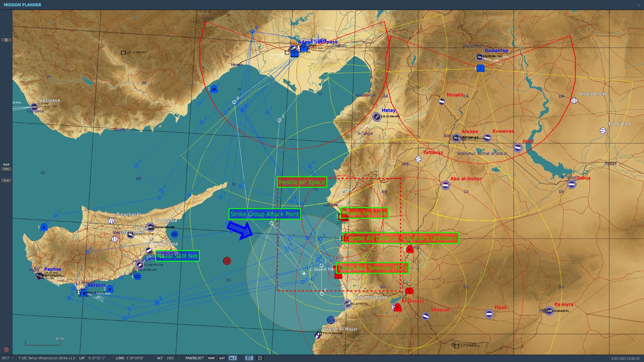Click the red circular icon at bottom-left corner
This screenshot has height=362, width=644.
6,350
